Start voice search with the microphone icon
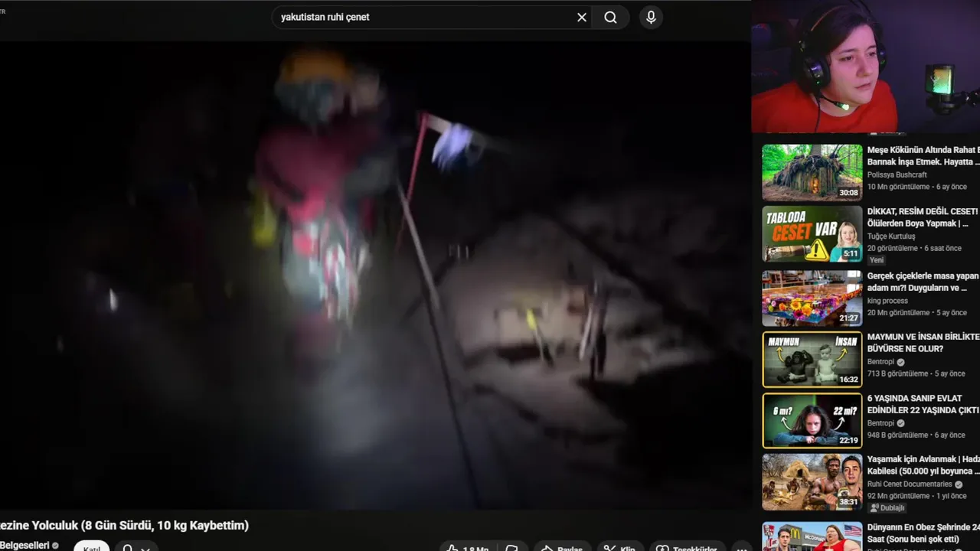The width and height of the screenshot is (980, 551). point(651,17)
